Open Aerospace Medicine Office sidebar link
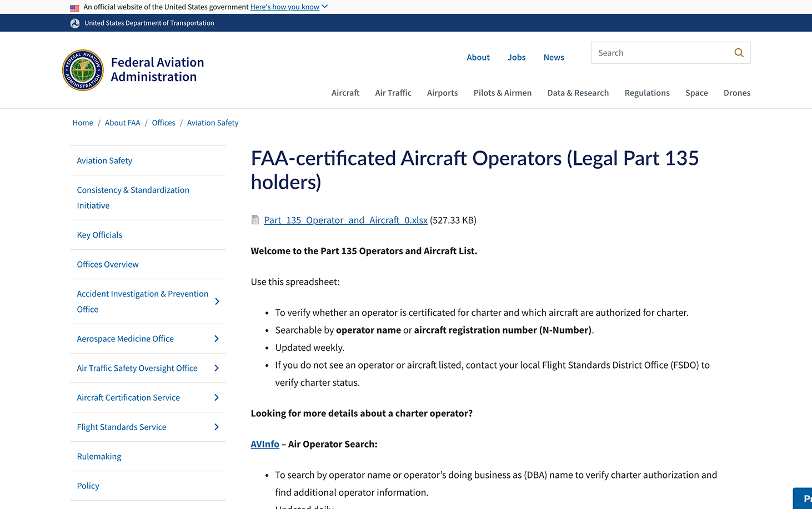Screen dimensions: 812x509 click(x=125, y=339)
